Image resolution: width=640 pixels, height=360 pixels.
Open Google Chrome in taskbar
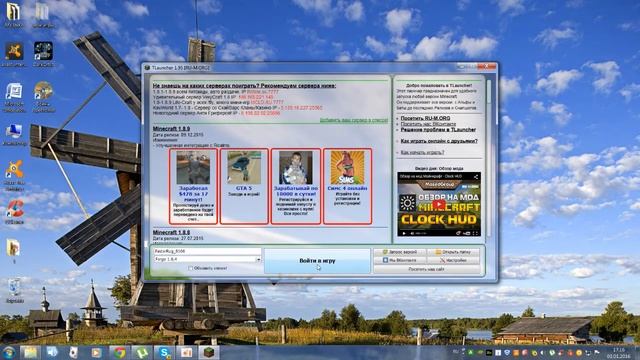point(119,353)
